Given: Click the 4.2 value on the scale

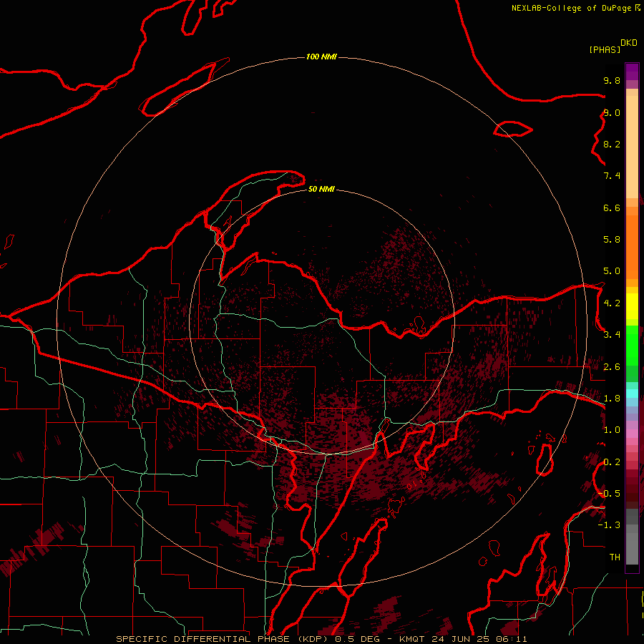Looking at the screenshot, I should pyautogui.click(x=612, y=303).
